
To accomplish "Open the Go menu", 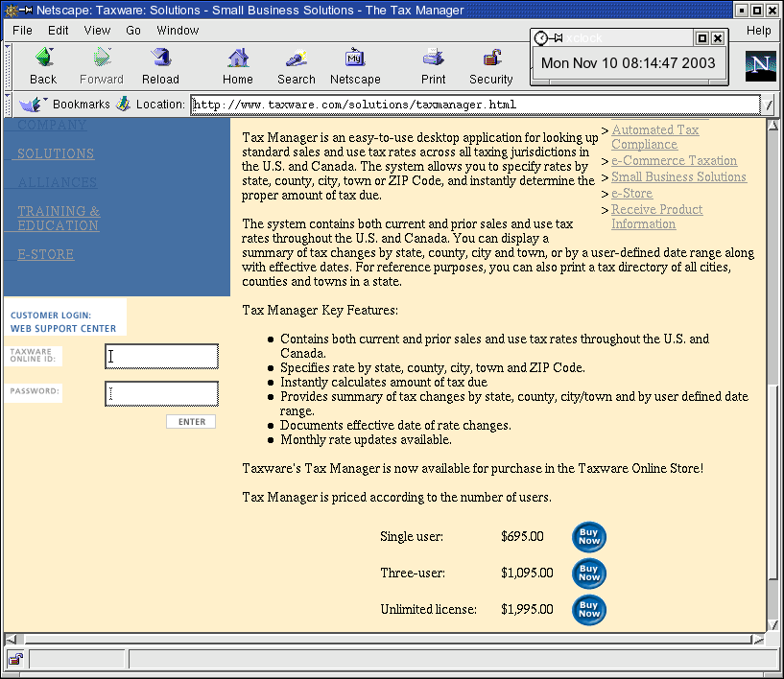I will coord(133,31).
